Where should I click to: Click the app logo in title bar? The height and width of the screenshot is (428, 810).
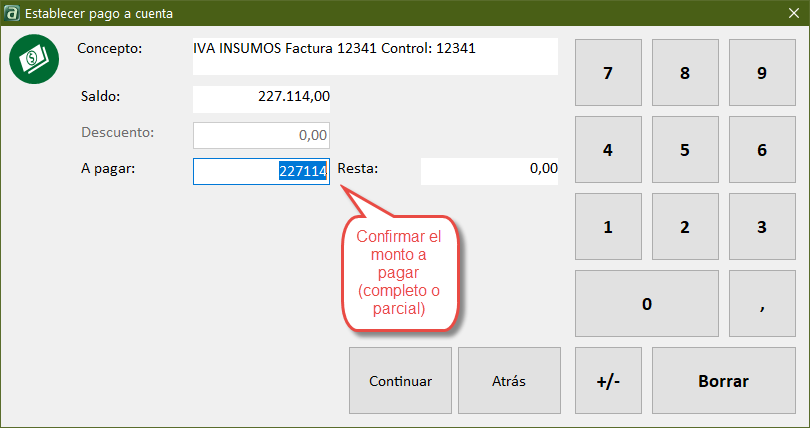tap(12, 13)
